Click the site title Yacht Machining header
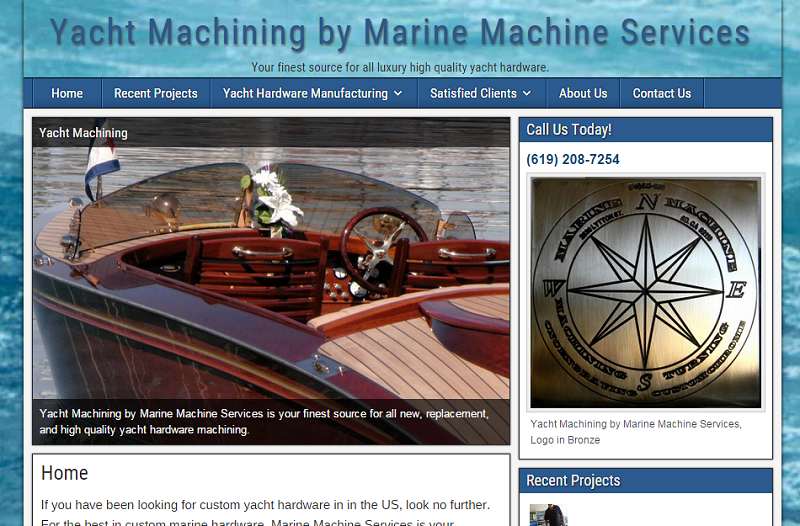The image size is (800, 526). (x=400, y=33)
